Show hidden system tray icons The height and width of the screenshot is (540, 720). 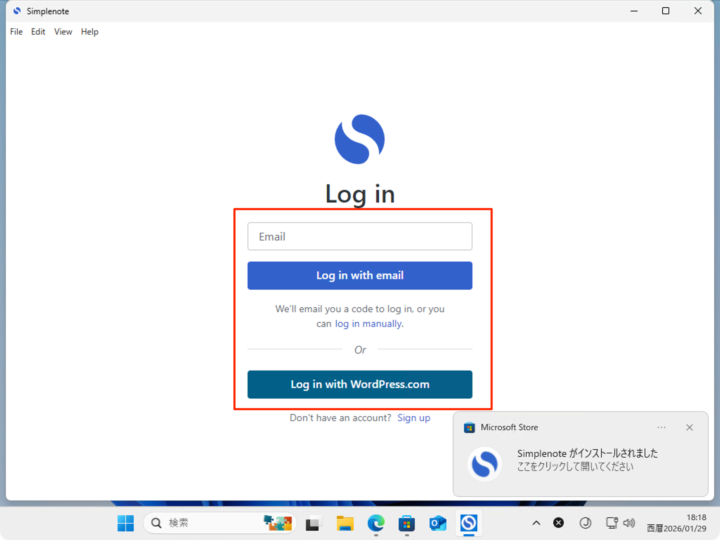[536, 523]
